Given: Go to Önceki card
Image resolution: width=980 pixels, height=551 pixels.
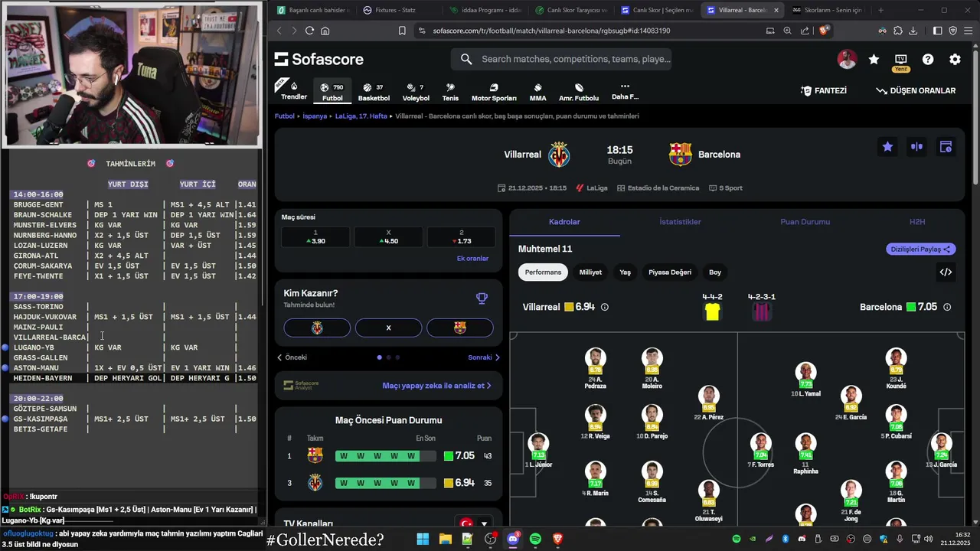Looking at the screenshot, I should (x=292, y=357).
